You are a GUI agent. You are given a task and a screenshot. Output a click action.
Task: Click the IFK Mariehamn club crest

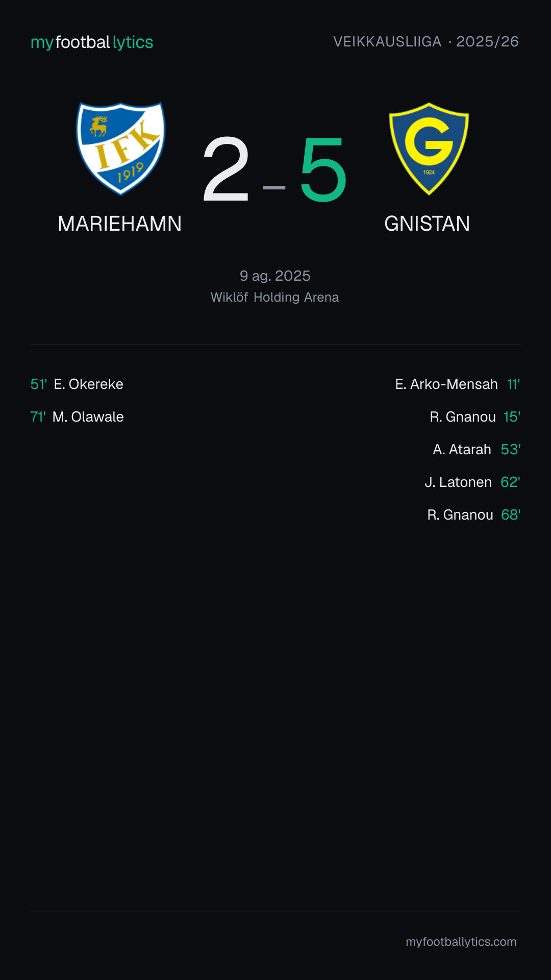120,149
